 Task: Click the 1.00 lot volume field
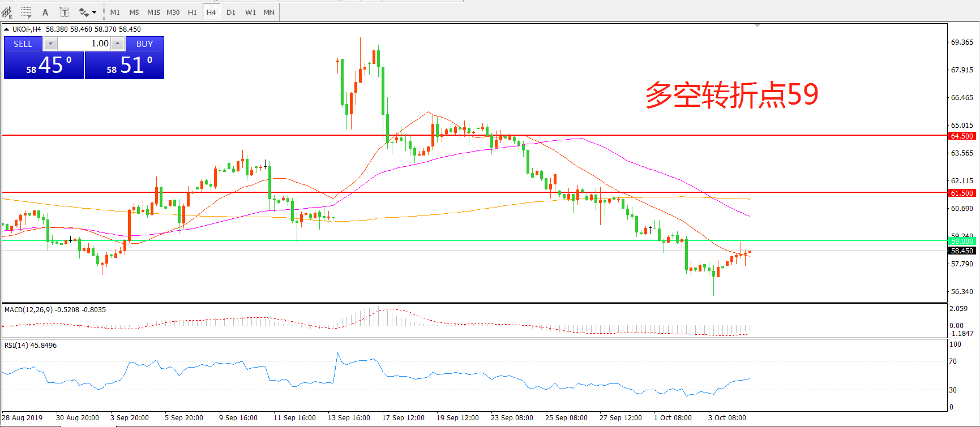coord(85,44)
